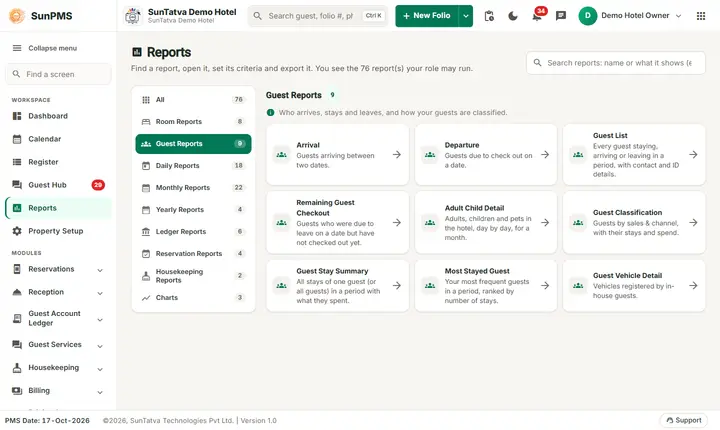720x430 pixels.
Task: Click the Housekeeping Reports broom icon
Action: coord(146,276)
